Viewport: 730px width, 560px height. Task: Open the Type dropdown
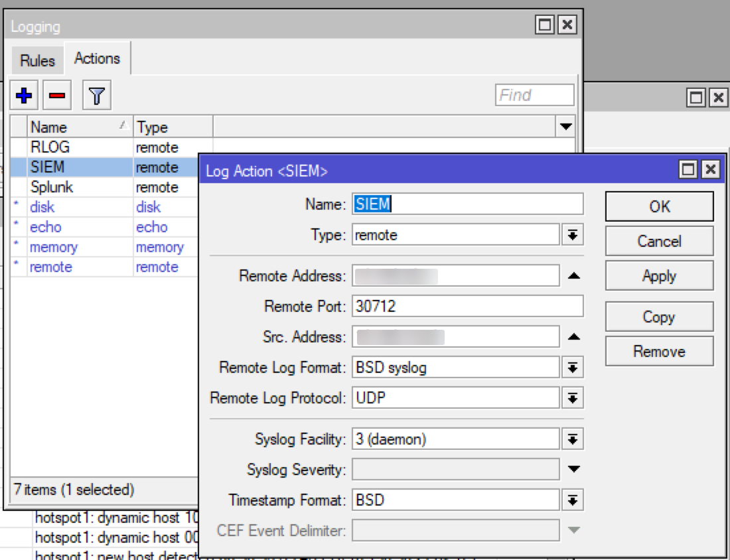(x=573, y=235)
